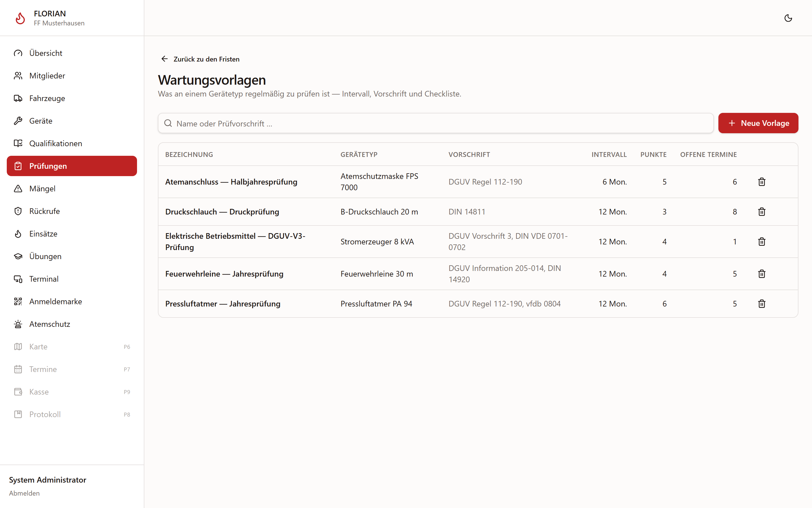Click the Termine sidebar entry
Screen dimensions: 812x508
72,369
